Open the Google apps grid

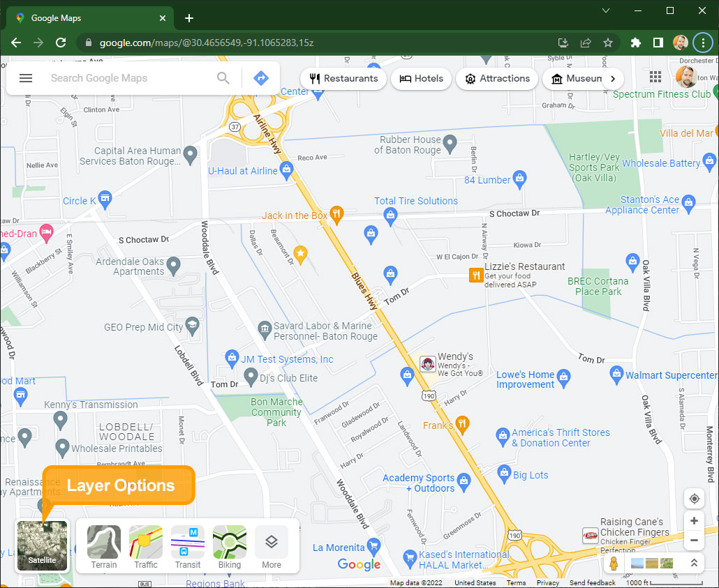tap(655, 77)
